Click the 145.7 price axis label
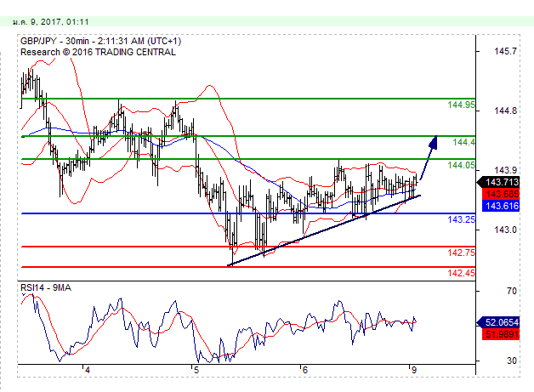534x392 pixels. pos(505,51)
